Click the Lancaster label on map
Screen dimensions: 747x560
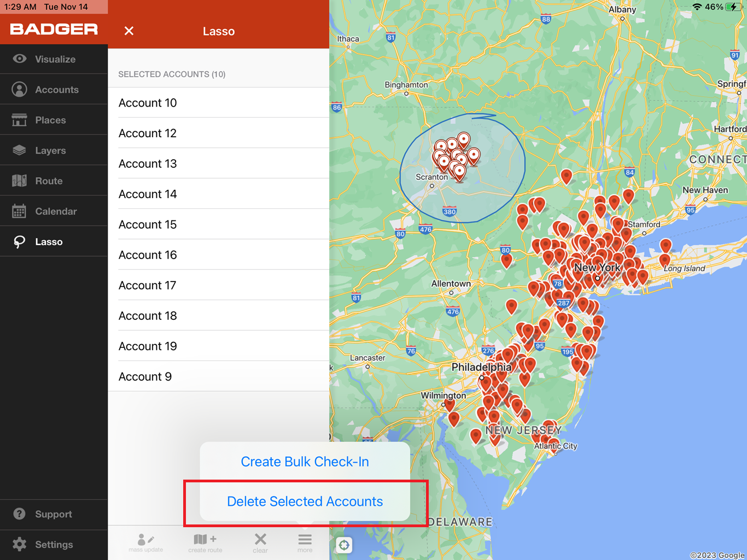tap(367, 358)
